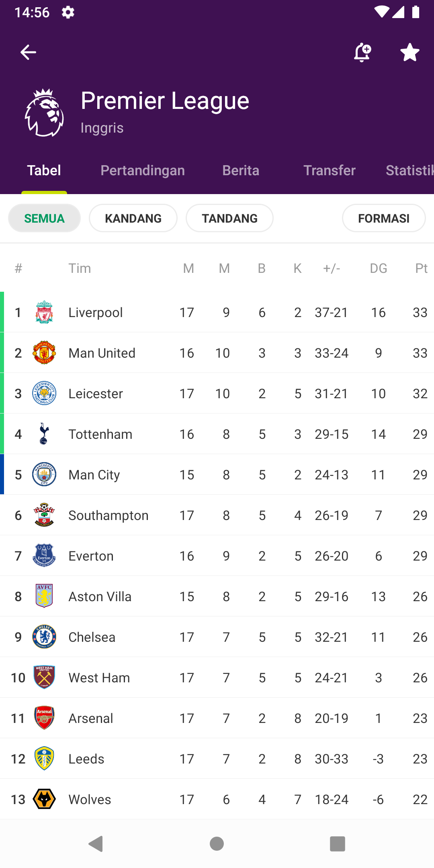Select the TANDANG filter chip
The height and width of the screenshot is (868, 434).
tap(229, 218)
